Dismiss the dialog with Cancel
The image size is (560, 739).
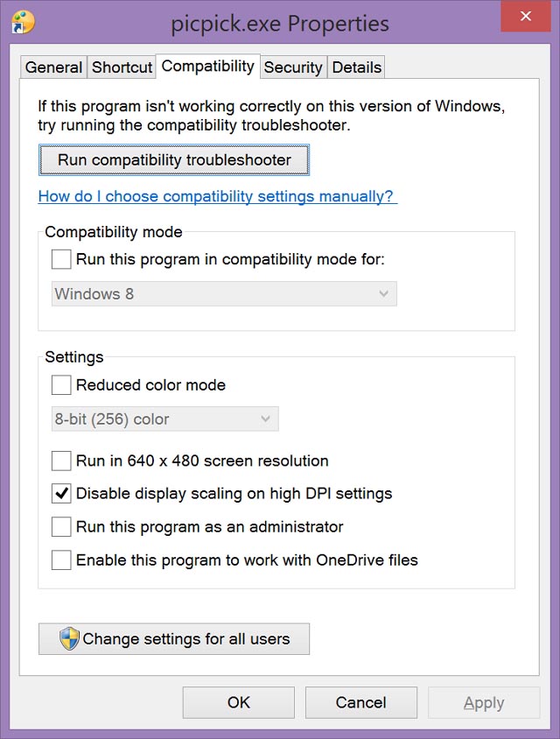(360, 701)
